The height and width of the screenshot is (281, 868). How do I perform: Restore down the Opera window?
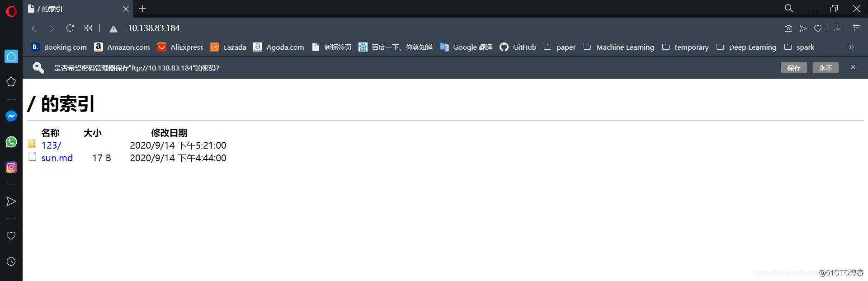click(834, 9)
